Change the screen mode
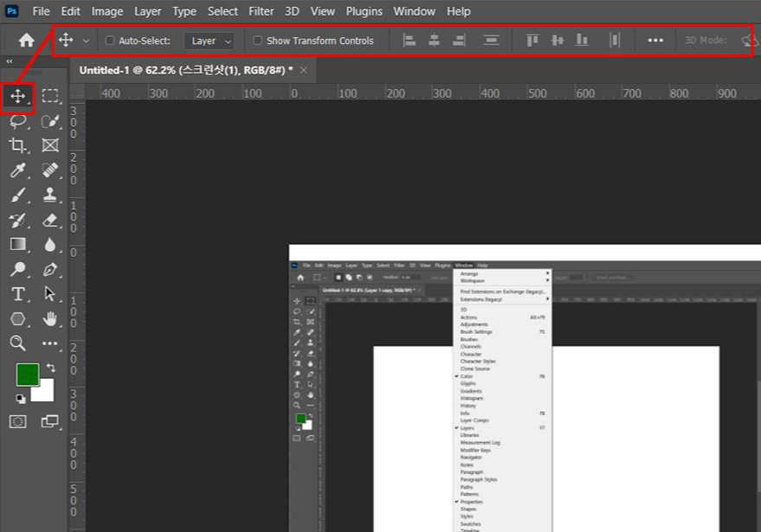The height and width of the screenshot is (532, 761). coord(50,421)
